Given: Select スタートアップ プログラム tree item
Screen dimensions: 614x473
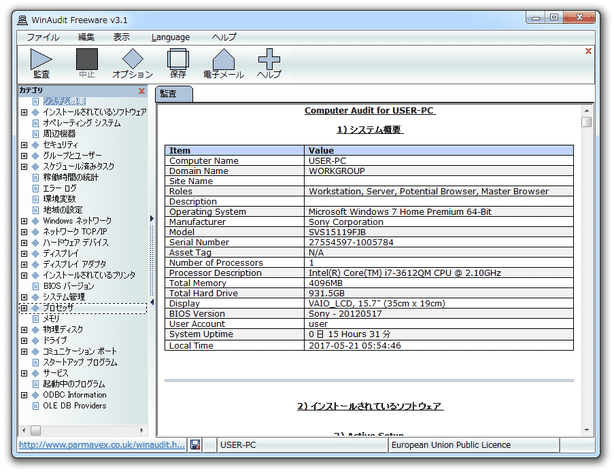Looking at the screenshot, I should coord(80,362).
